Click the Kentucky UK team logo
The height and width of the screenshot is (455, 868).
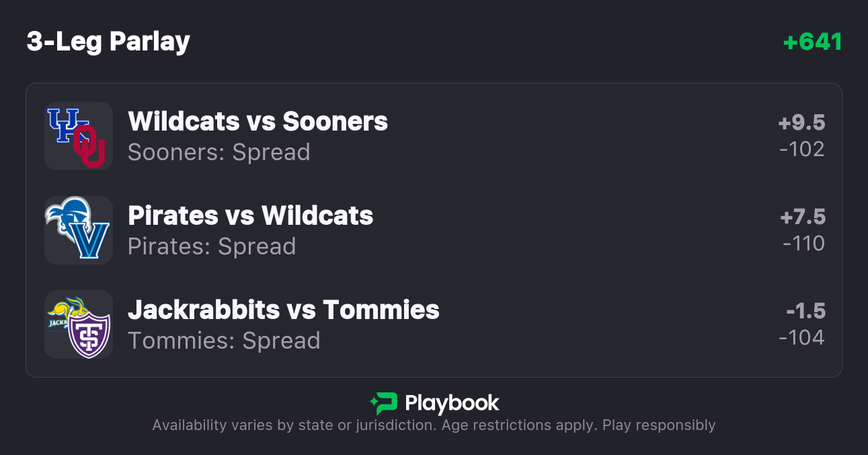click(x=62, y=124)
